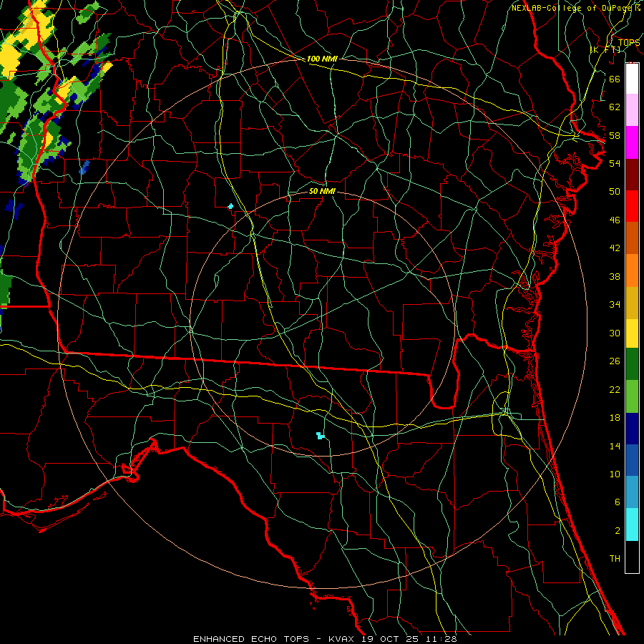644x644 pixels.
Task: Click the legend value "34"
Action: pyautogui.click(x=615, y=304)
